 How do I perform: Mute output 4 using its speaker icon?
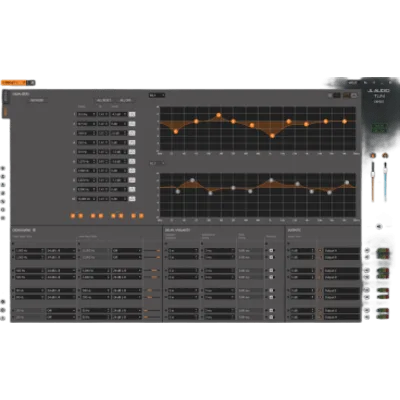(x=367, y=277)
